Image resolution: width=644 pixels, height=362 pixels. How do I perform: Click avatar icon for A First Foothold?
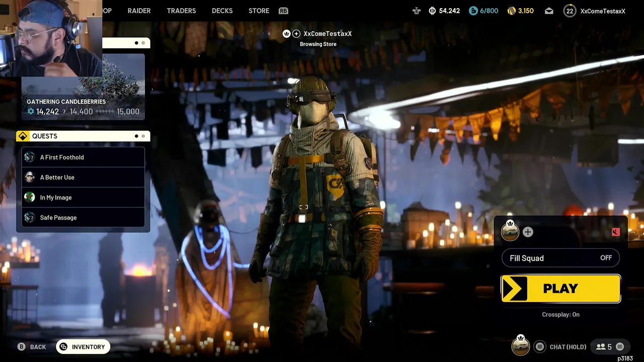[x=30, y=157]
